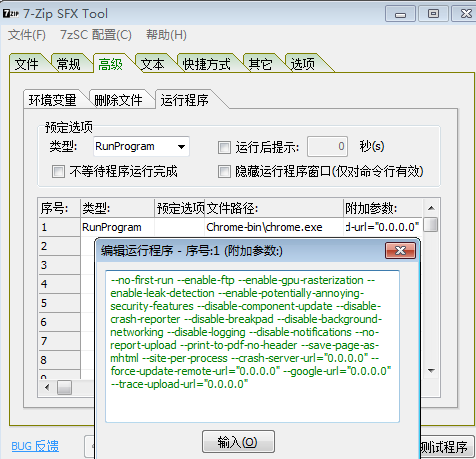Image resolution: width=476 pixels, height=459 pixels.
Task: Click the list's vertical scroll down arrow
Action: pyautogui.click(x=431, y=371)
